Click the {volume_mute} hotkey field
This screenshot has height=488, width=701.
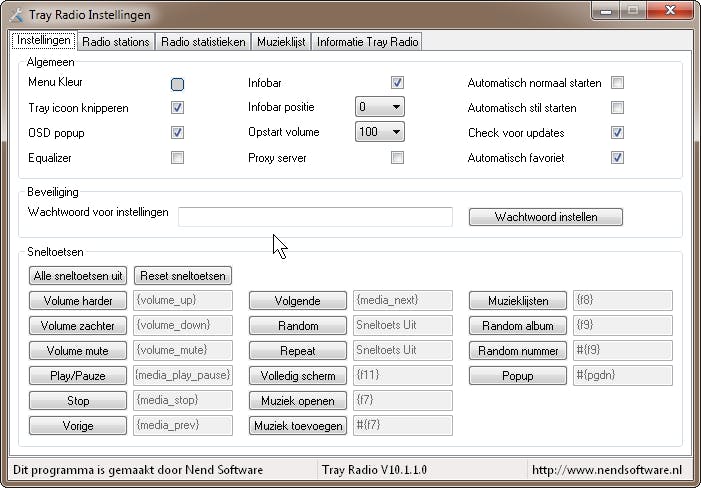(x=183, y=350)
